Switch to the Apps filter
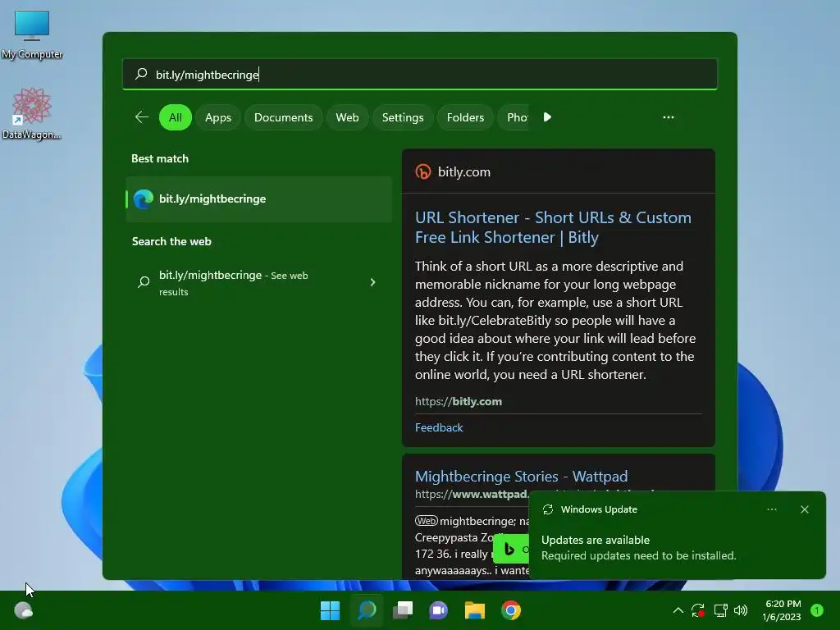Image resolution: width=840 pixels, height=630 pixels. [x=218, y=117]
